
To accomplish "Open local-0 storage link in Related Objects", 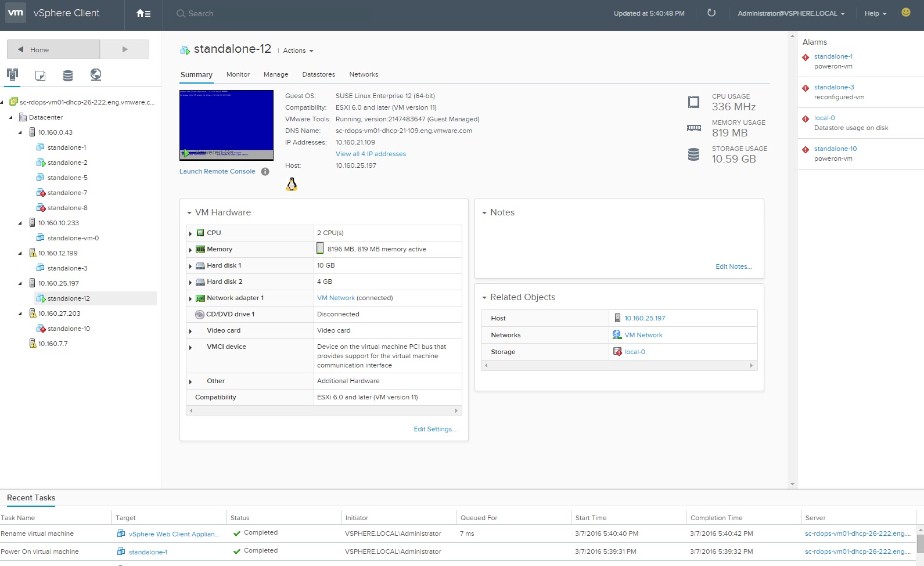I will click(x=635, y=352).
